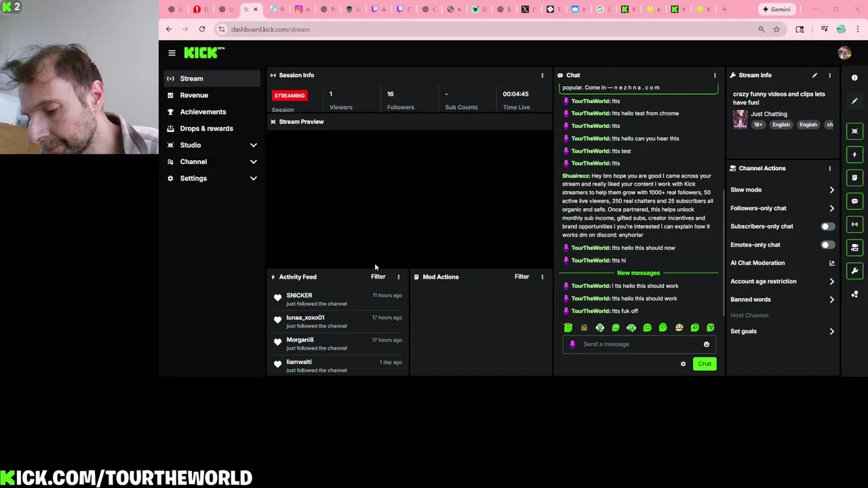Screen dimensions: 868x488
Task: Click the info icon in right sidebar
Action: [x=854, y=78]
